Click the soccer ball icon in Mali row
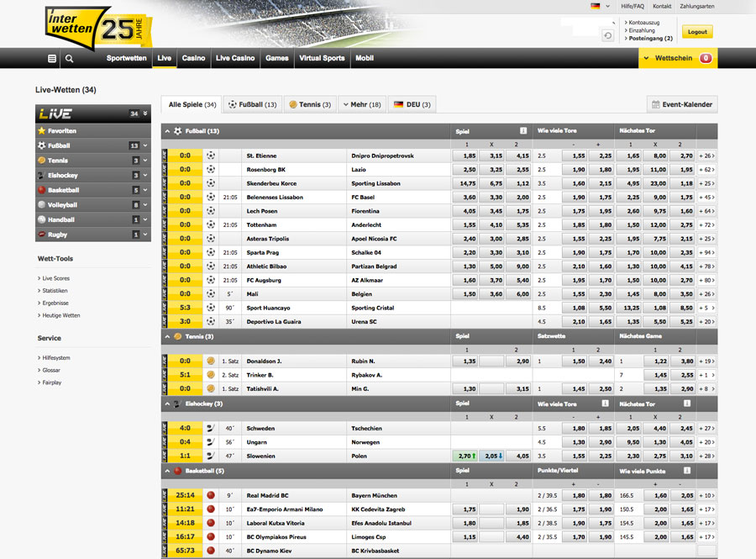Image resolution: width=756 pixels, height=559 pixels. click(211, 293)
